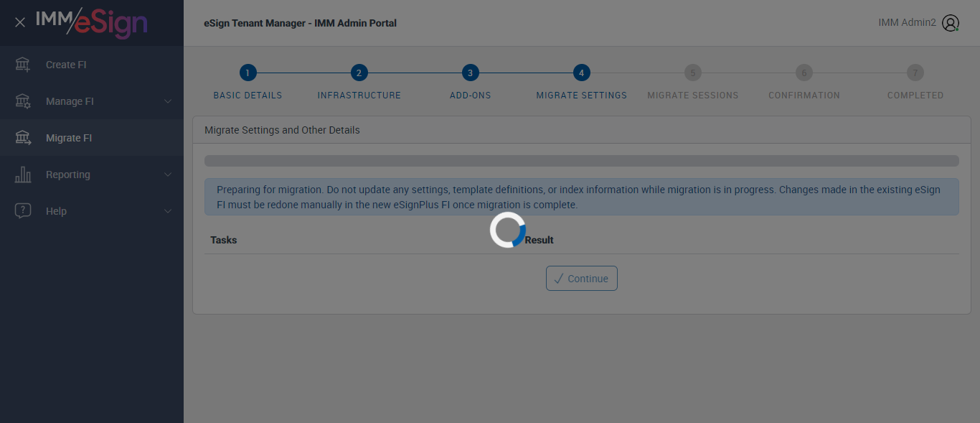Select step 6 circle

(804, 73)
